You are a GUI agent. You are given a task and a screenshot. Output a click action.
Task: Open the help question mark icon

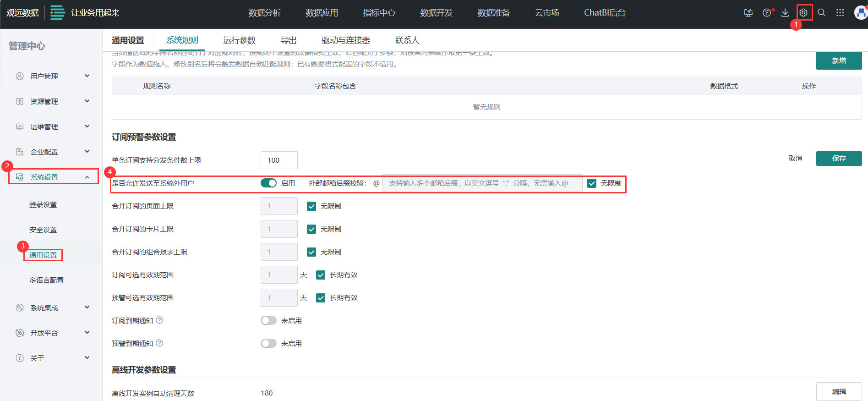[x=767, y=12]
